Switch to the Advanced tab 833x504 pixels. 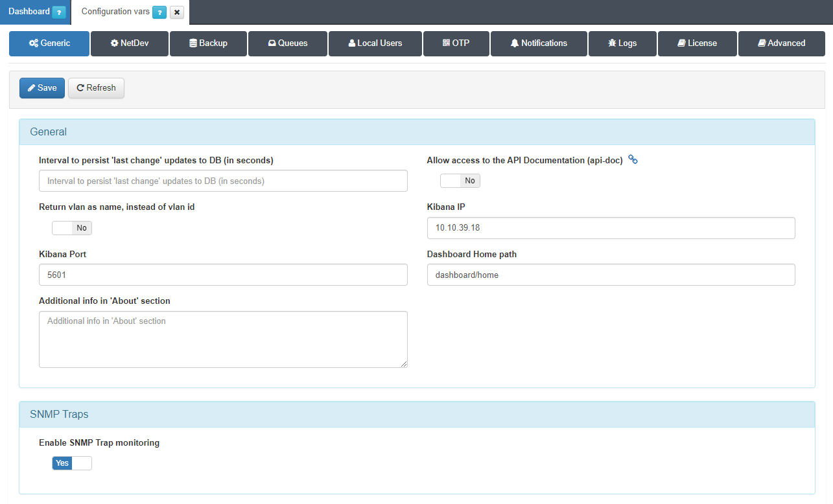(781, 43)
